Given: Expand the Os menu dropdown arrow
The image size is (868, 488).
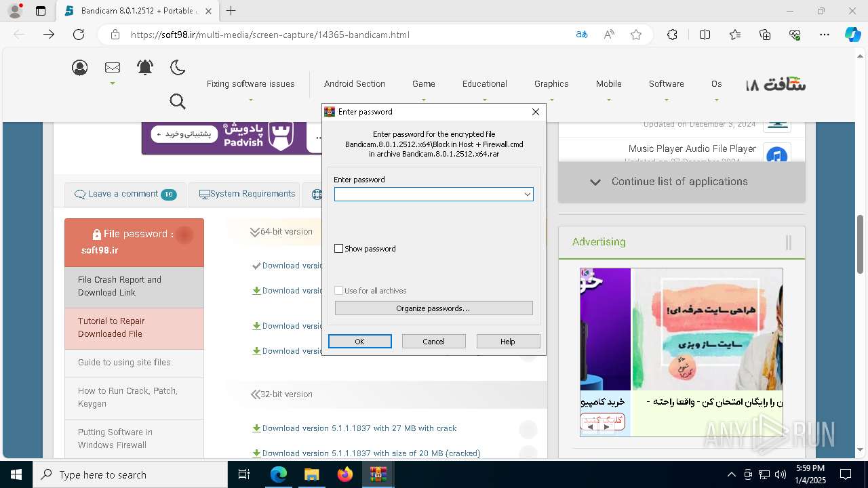Looking at the screenshot, I should click(x=717, y=100).
